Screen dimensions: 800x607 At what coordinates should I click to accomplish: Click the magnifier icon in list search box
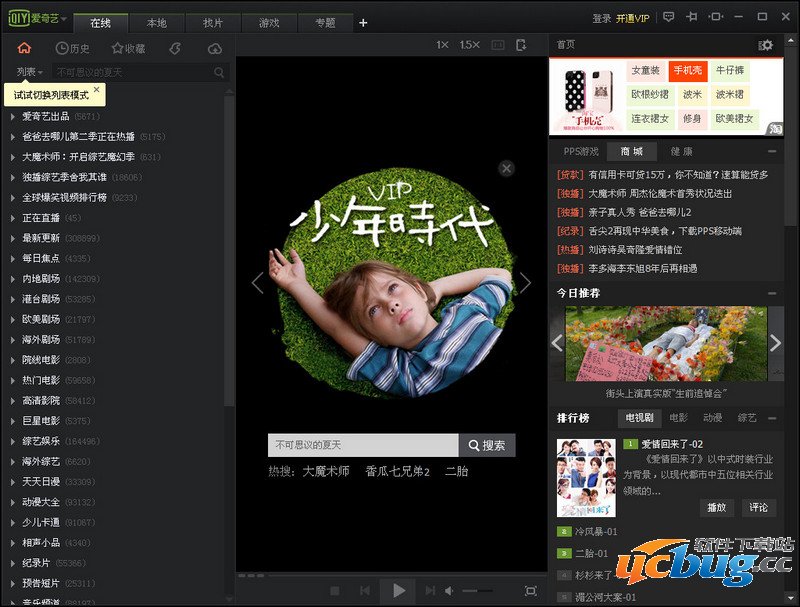coord(219,72)
